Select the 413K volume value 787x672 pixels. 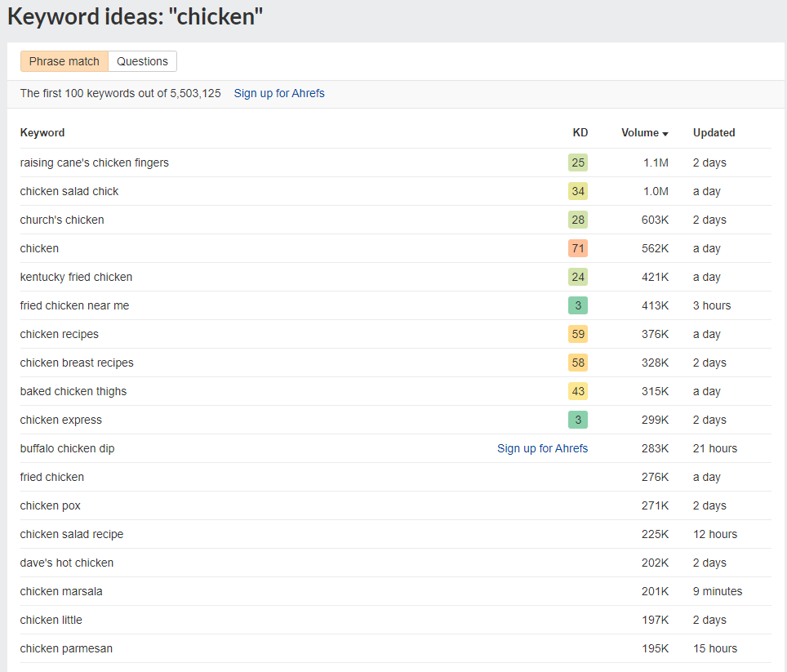pyautogui.click(x=655, y=306)
